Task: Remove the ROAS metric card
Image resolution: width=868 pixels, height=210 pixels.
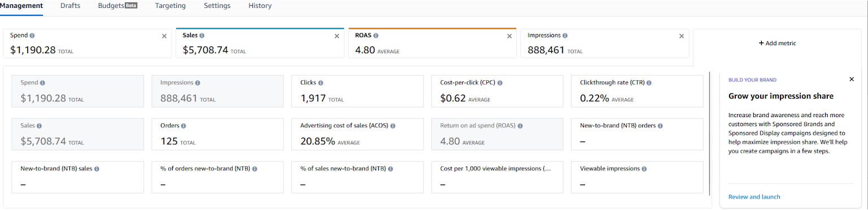Action: (x=509, y=36)
